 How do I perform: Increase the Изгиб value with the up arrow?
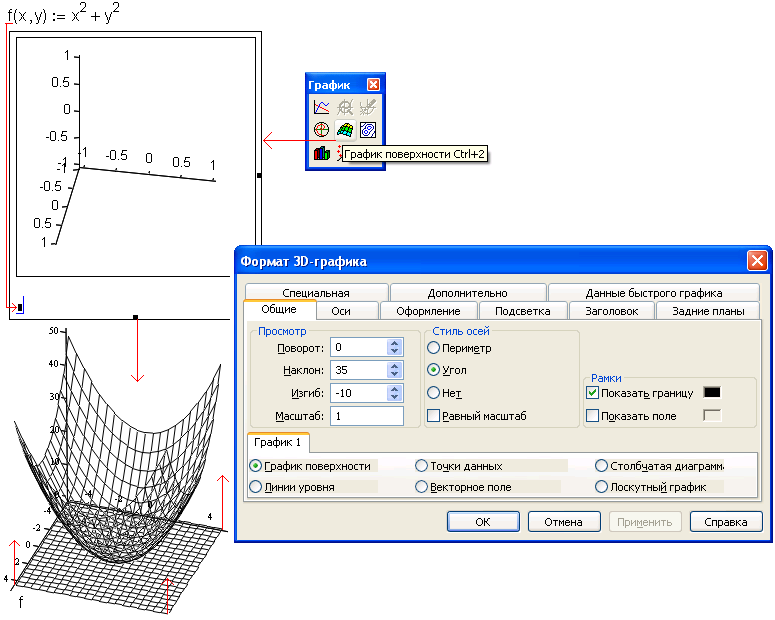pyautogui.click(x=394, y=390)
